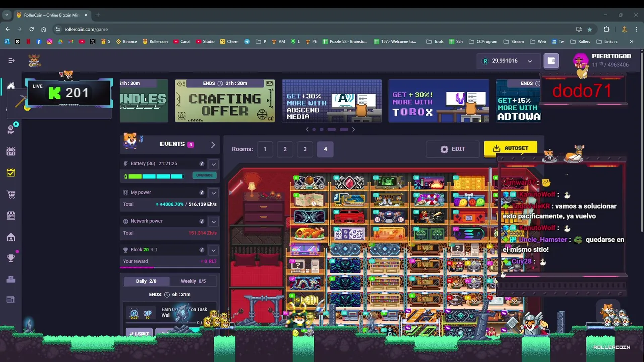Open the balance currency dropdown arrow
The height and width of the screenshot is (362, 644).
coord(530,61)
